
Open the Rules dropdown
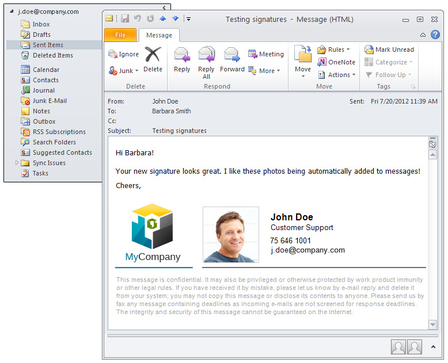pos(334,50)
